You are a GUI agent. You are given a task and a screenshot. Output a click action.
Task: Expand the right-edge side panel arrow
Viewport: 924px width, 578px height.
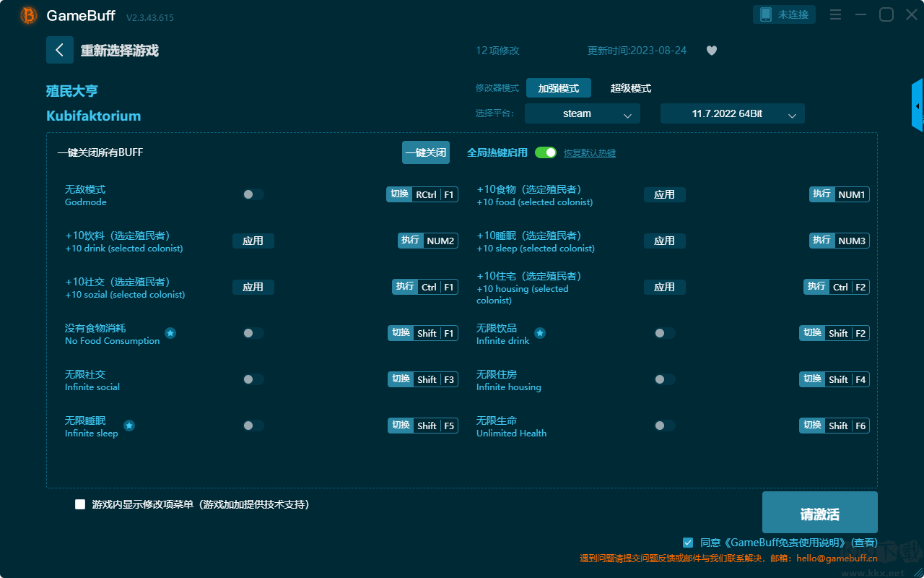point(918,105)
